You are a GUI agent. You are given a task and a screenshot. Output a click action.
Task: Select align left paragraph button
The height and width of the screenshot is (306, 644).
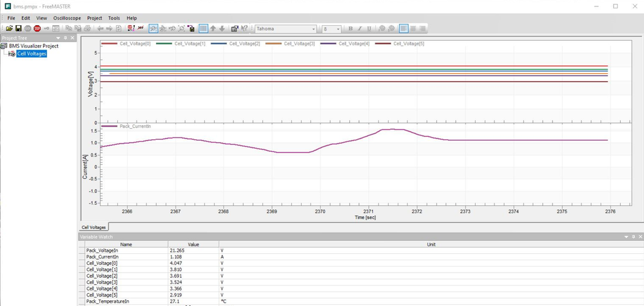pyautogui.click(x=404, y=29)
